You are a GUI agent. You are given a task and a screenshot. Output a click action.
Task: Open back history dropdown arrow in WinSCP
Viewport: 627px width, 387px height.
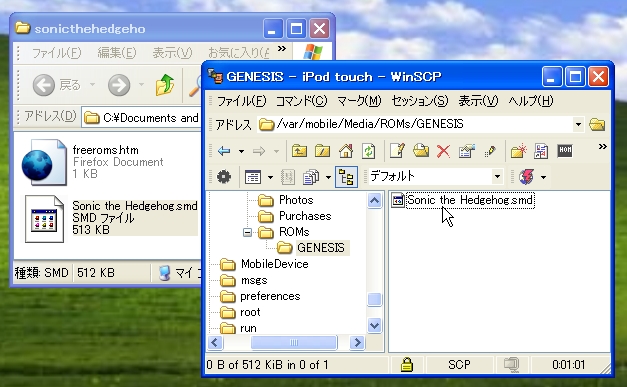tap(241, 152)
